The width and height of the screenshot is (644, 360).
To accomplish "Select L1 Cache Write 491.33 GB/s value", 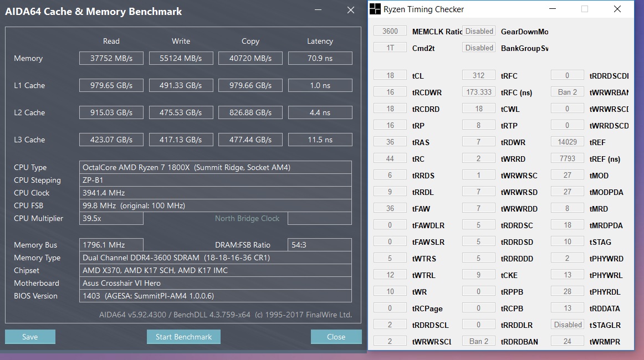I will coord(181,85).
